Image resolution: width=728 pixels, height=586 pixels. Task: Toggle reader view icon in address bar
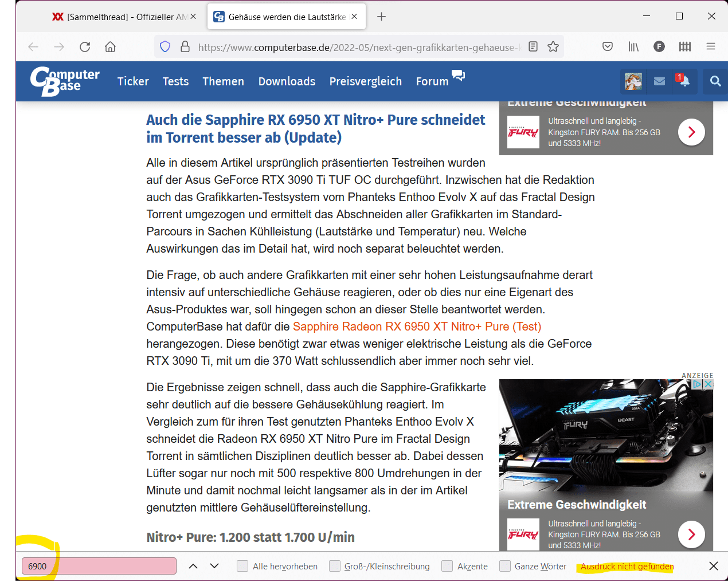pyautogui.click(x=533, y=46)
